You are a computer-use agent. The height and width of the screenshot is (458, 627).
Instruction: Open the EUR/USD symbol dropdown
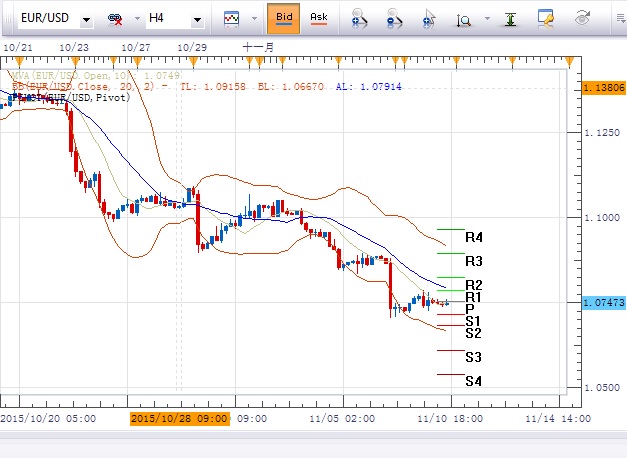coord(87,19)
